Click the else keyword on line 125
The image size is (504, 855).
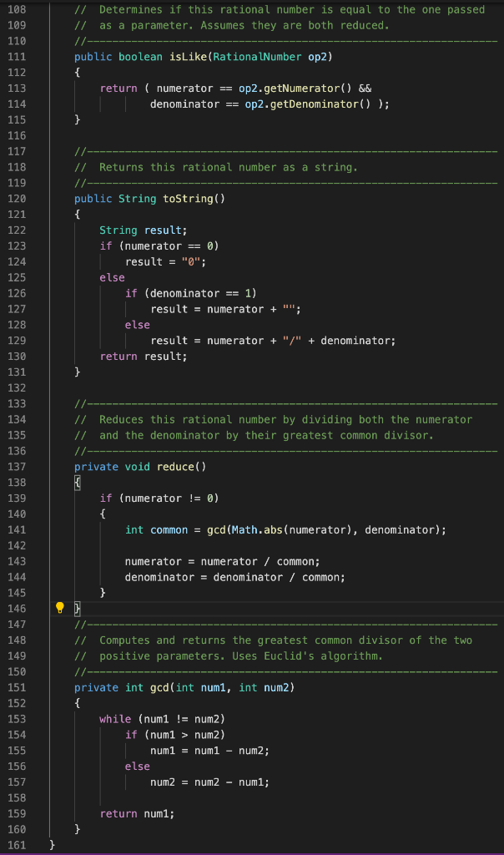point(113,277)
